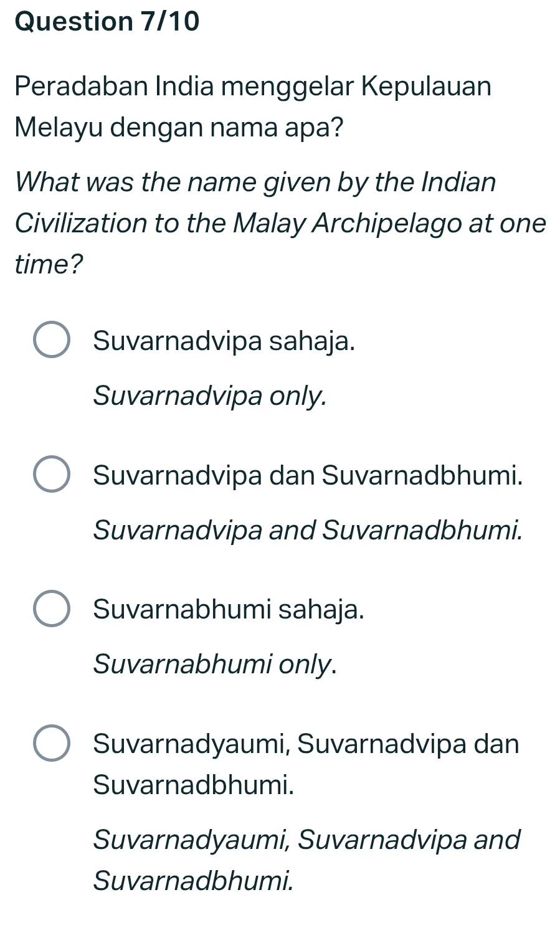Viewport: 560px width, 938px height.
Task: Click the "Suvarnadvipa only" English label
Action: [209, 395]
